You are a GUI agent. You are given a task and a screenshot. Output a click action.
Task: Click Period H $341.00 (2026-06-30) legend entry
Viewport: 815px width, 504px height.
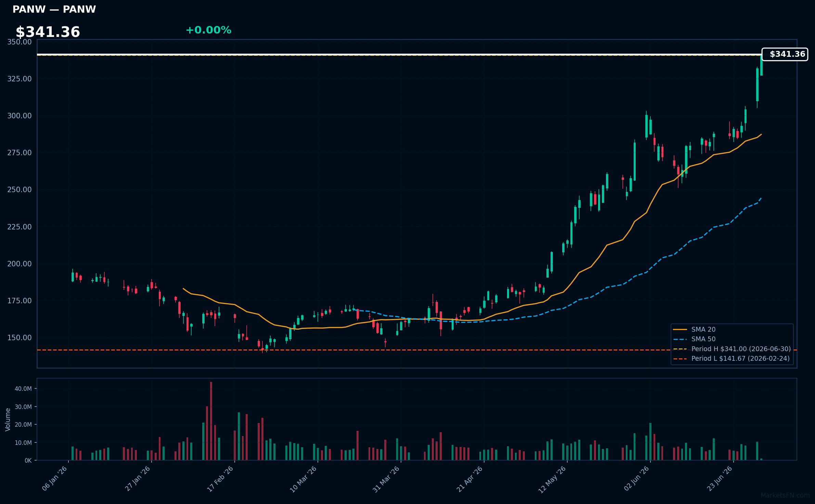(732, 349)
